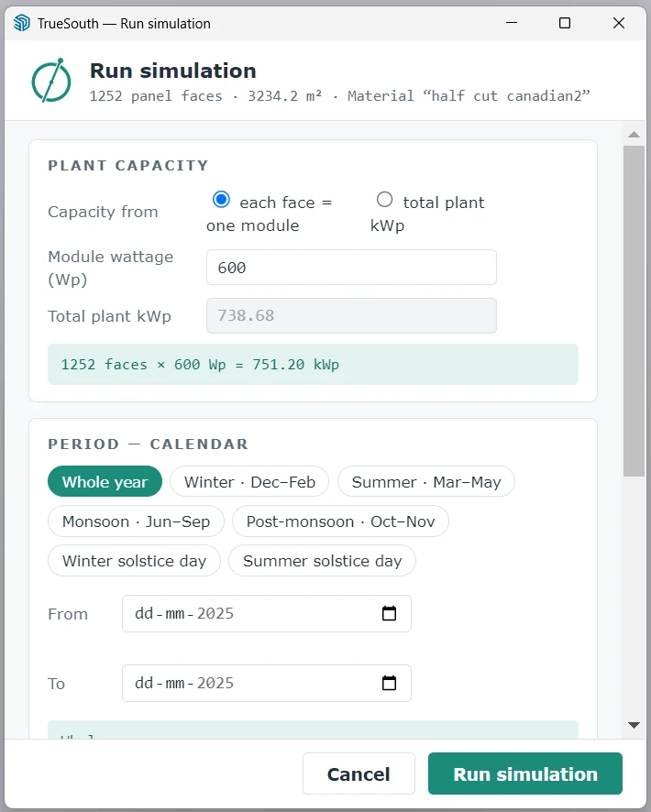Click the Module wattage input field
Screen dimensions: 651x812
click(x=351, y=268)
